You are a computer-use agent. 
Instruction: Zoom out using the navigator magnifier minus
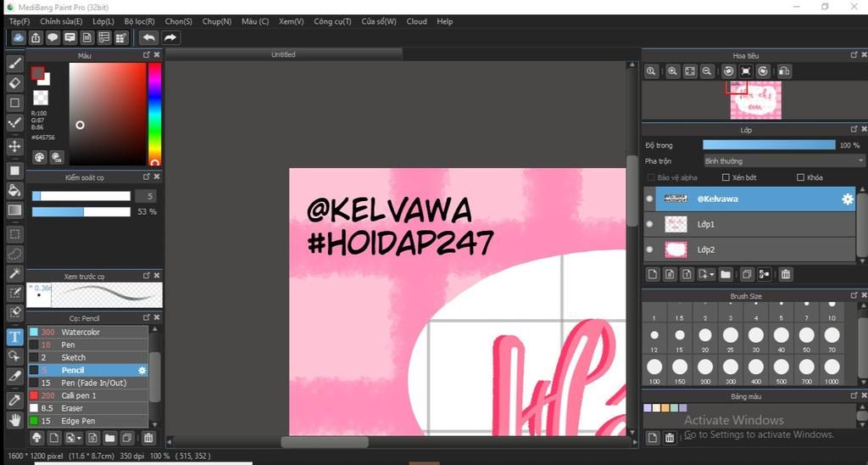pyautogui.click(x=706, y=71)
